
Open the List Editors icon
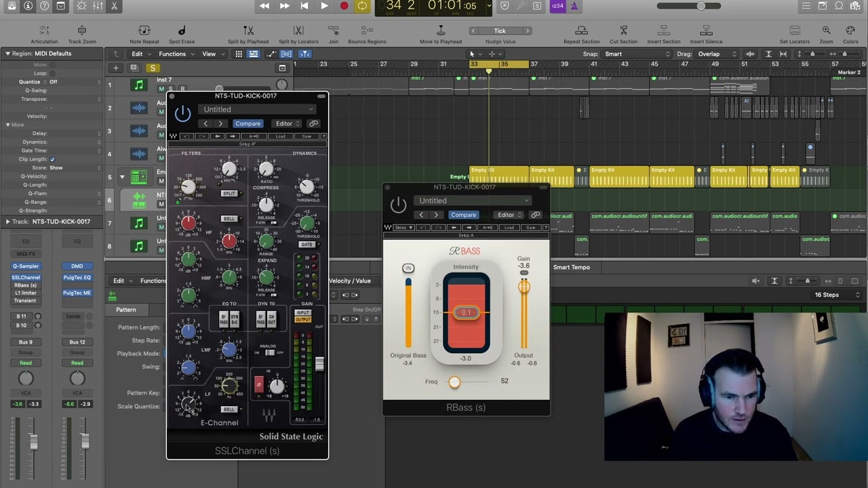(x=806, y=6)
